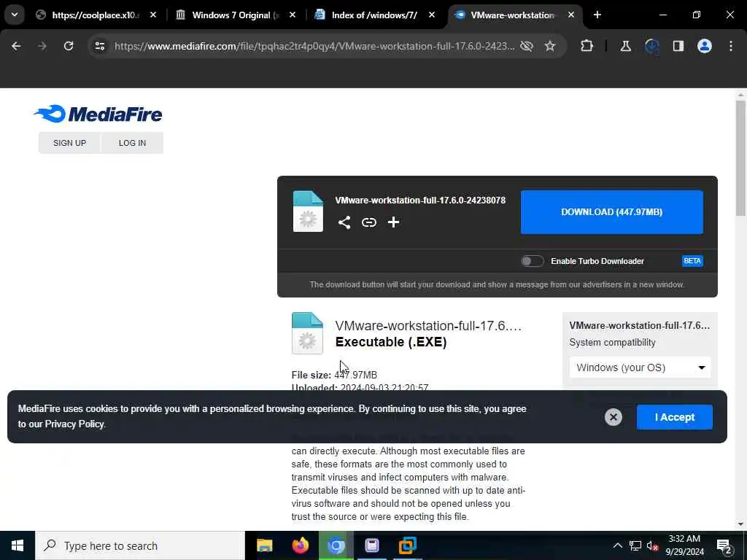Viewport: 747px width, 560px height.
Task: Click the BETA badge
Action: click(x=692, y=261)
